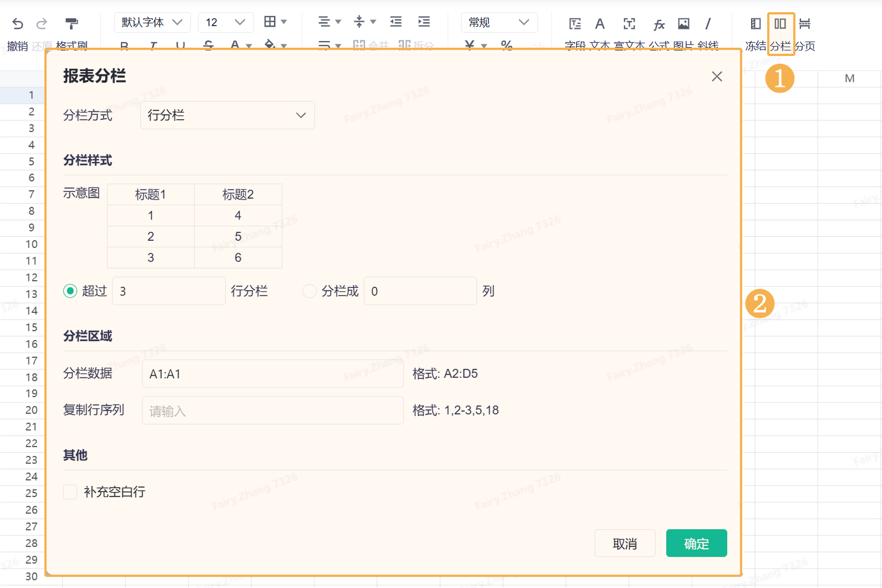
Task: Expand the vertical alignment dropdown arrow
Action: click(373, 22)
